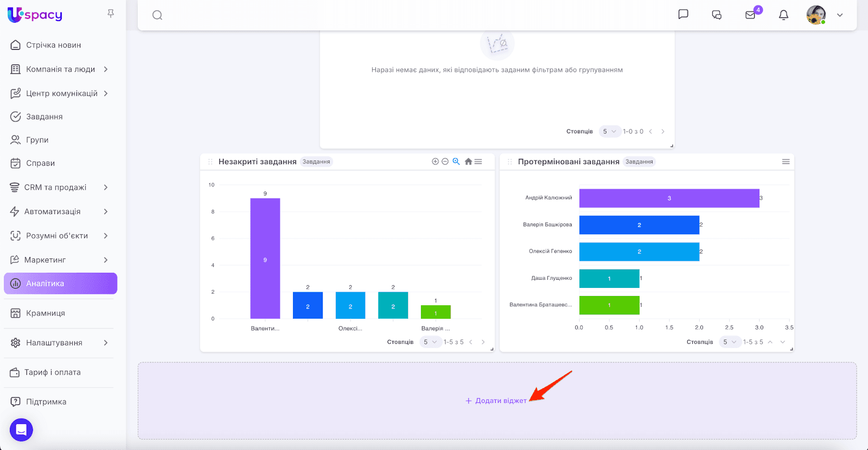Click the Стрічка новин home icon

pyautogui.click(x=16, y=45)
